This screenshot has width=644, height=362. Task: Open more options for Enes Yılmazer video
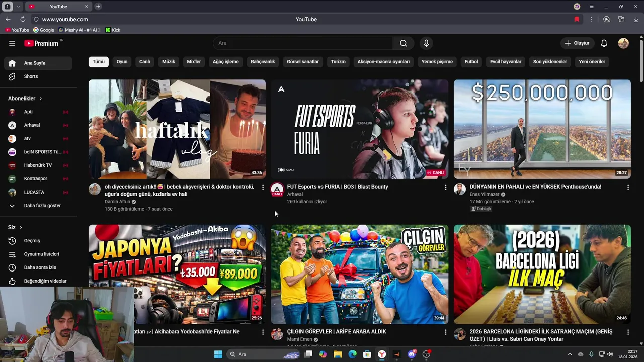[x=628, y=187]
